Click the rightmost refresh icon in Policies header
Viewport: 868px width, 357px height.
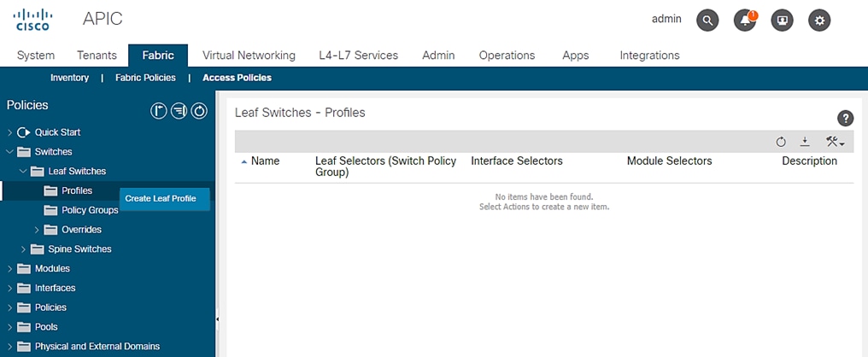(x=199, y=110)
